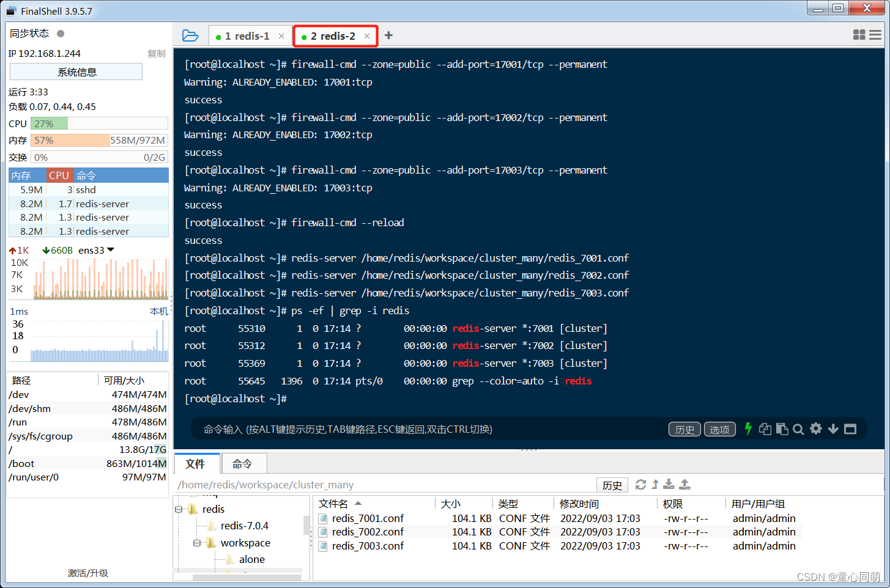Click the CPU 27% usage bar
The height and width of the screenshot is (588, 890).
point(99,123)
